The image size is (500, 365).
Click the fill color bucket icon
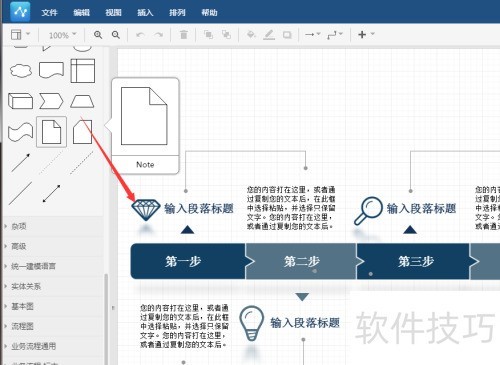[251, 34]
